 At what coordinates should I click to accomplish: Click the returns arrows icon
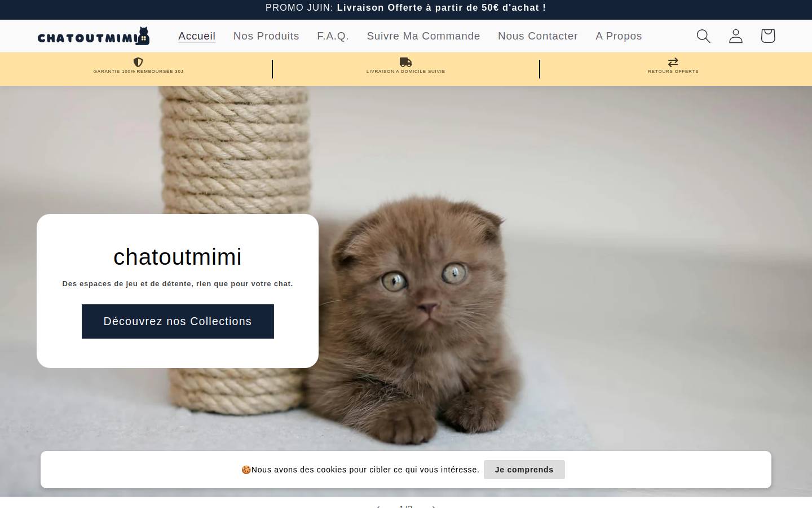tap(673, 62)
